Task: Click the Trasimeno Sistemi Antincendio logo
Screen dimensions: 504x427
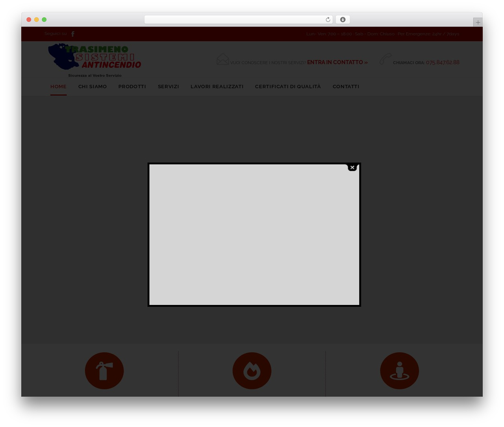Action: (94, 60)
